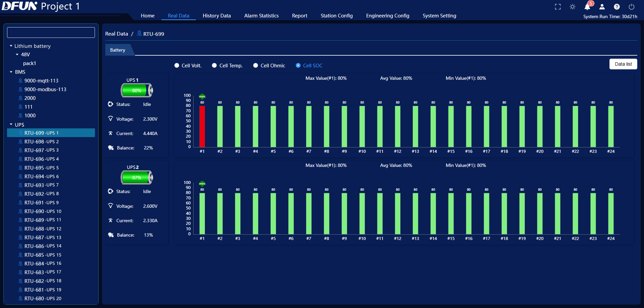Click the power logout icon
The height and width of the screenshot is (308, 644).
[x=632, y=7]
